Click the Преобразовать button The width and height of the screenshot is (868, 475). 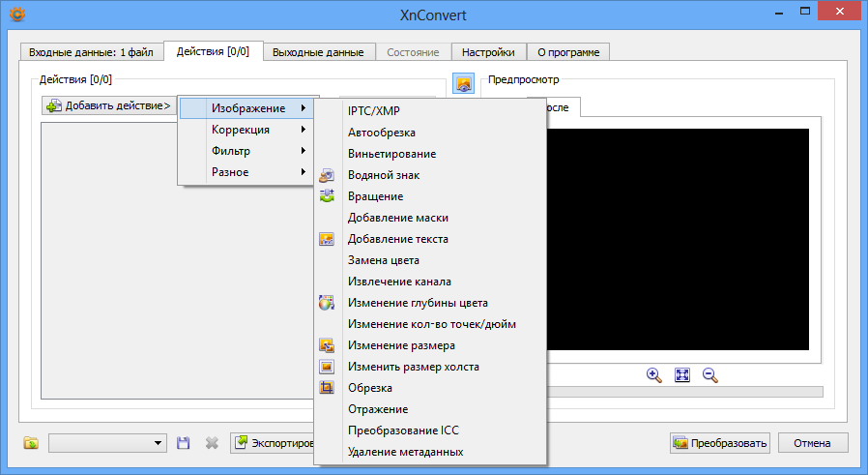(x=720, y=443)
